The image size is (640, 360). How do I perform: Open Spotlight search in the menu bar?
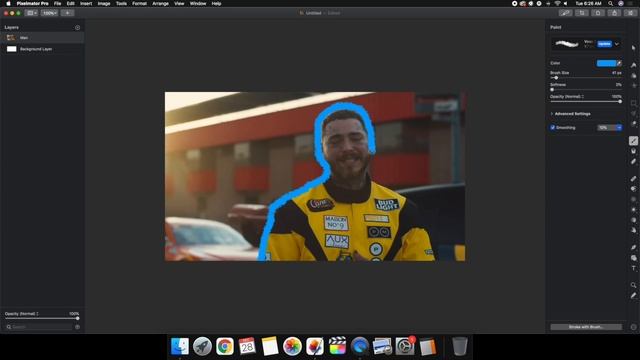pyautogui.click(x=610, y=3)
